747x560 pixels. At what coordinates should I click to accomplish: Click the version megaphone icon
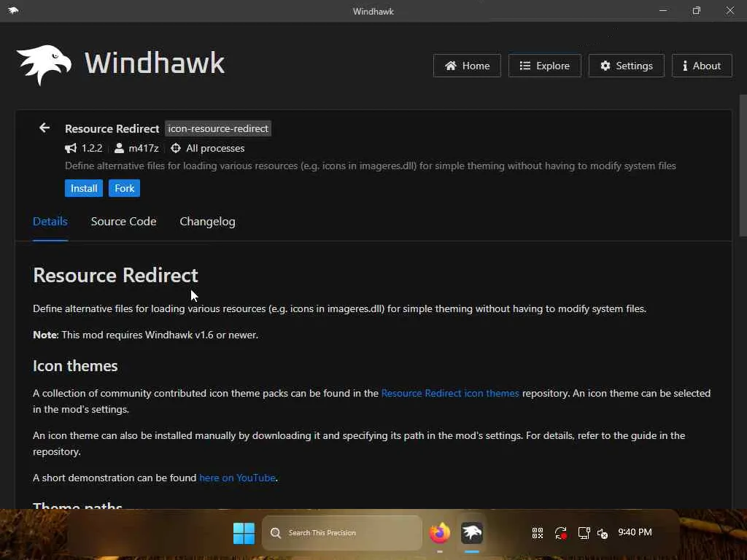(x=71, y=148)
